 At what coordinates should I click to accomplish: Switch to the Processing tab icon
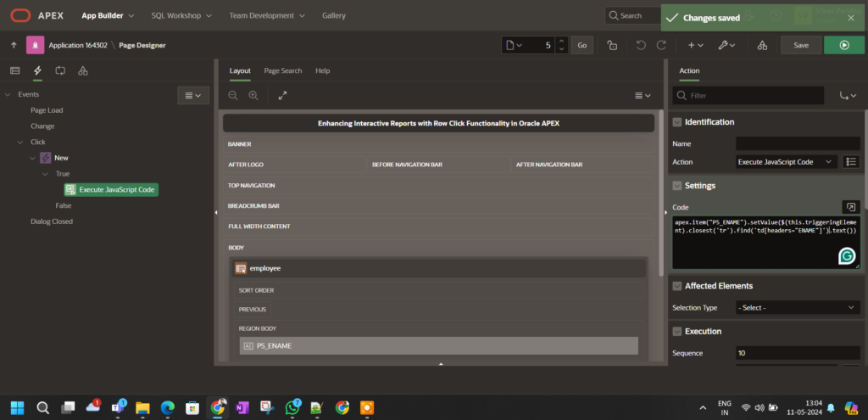click(x=60, y=70)
